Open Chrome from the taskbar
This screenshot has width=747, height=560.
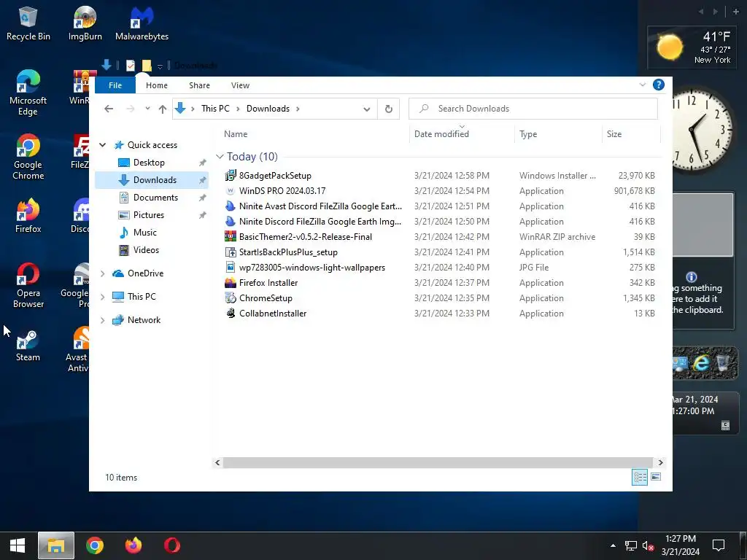coord(95,545)
